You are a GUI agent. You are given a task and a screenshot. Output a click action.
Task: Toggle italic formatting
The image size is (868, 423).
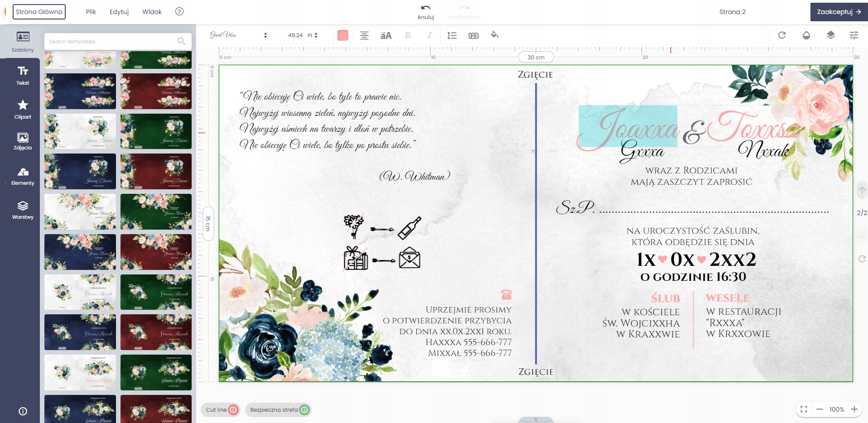pyautogui.click(x=429, y=35)
